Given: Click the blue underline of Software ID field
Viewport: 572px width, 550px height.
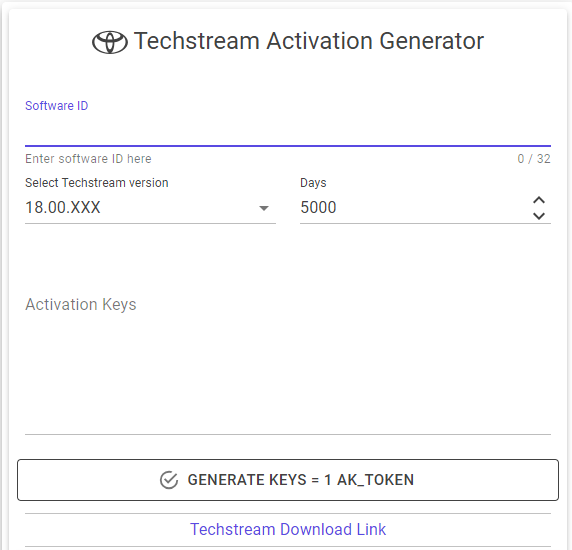Looking at the screenshot, I should (x=288, y=146).
